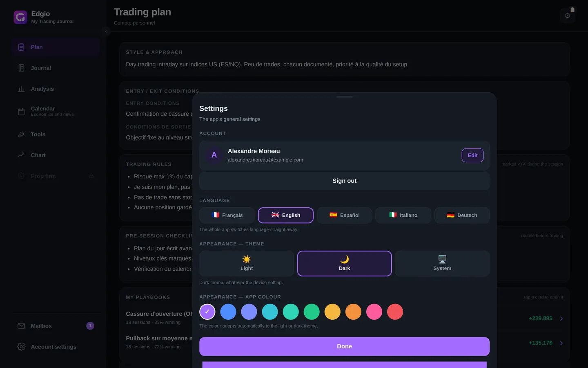The width and height of the screenshot is (588, 368).
Task: Open the Journal section in sidebar
Action: pos(56,68)
